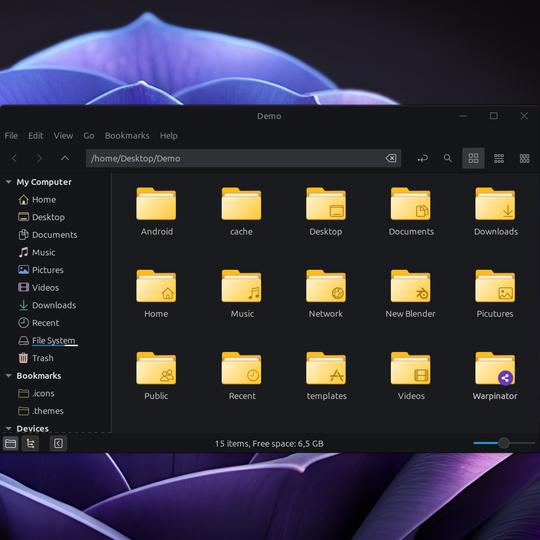540x540 pixels.
Task: Select the Music folder icon in grid
Action: (241, 286)
